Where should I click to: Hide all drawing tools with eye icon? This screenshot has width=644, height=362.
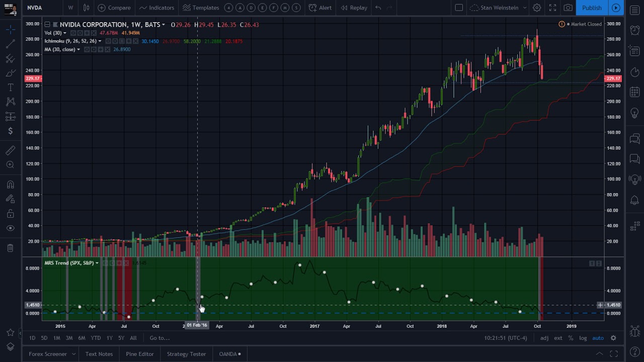coord(10,228)
